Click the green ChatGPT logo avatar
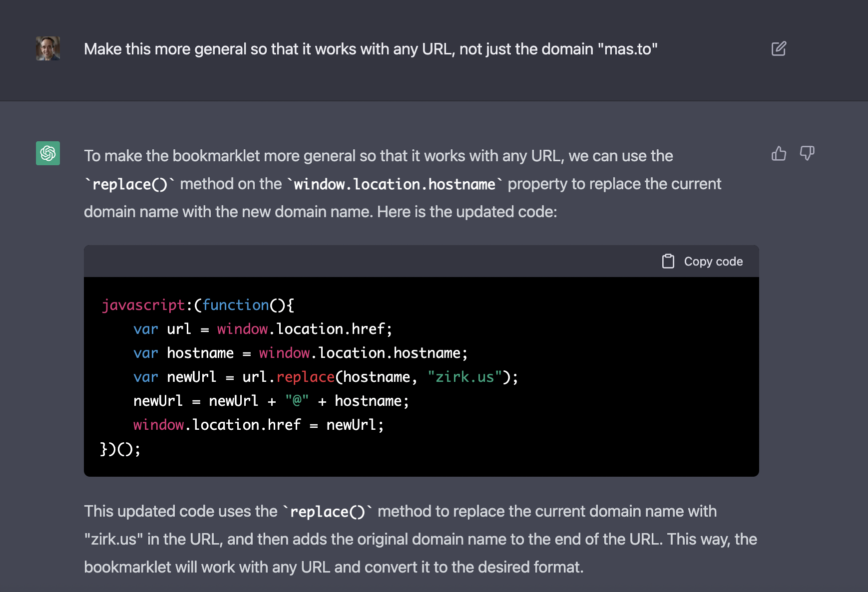 (x=48, y=153)
